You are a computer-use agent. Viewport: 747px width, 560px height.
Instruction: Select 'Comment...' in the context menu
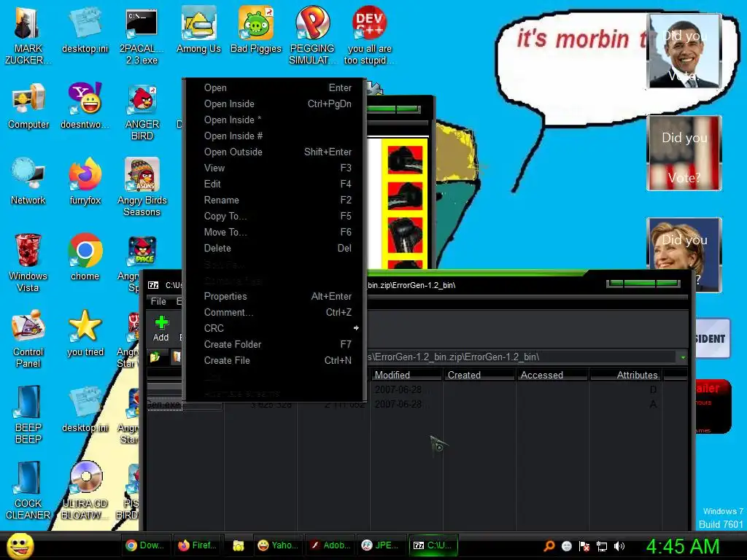(278, 312)
